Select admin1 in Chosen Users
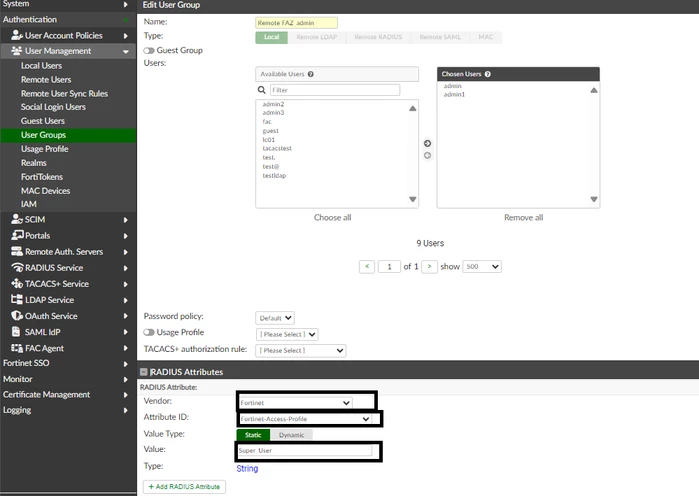699x496 pixels. pyautogui.click(x=454, y=94)
